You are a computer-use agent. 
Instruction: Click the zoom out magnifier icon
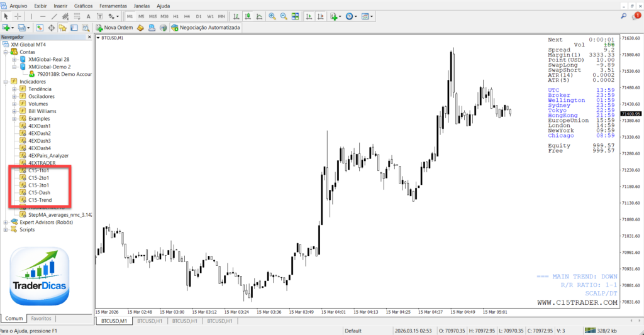tap(284, 16)
